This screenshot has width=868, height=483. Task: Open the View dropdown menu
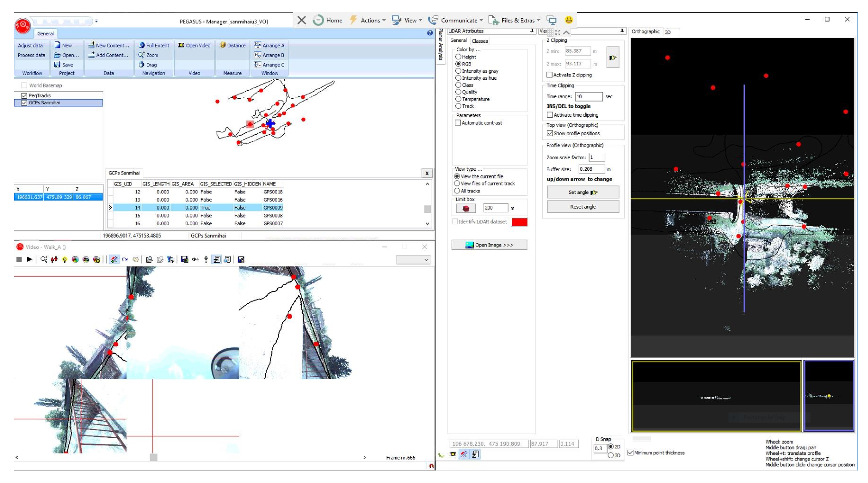pos(407,20)
